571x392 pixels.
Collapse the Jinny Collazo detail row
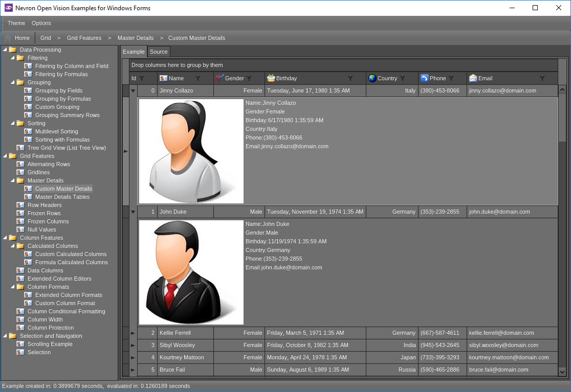coord(133,91)
